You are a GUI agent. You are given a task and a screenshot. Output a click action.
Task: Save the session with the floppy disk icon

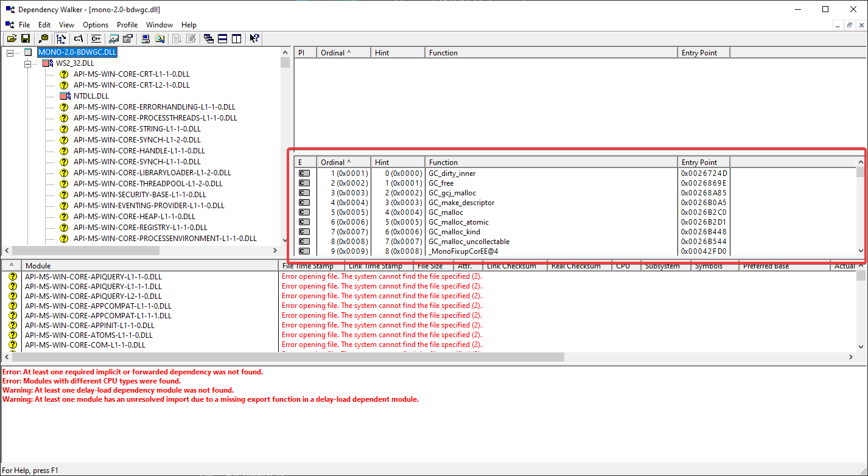(x=26, y=38)
